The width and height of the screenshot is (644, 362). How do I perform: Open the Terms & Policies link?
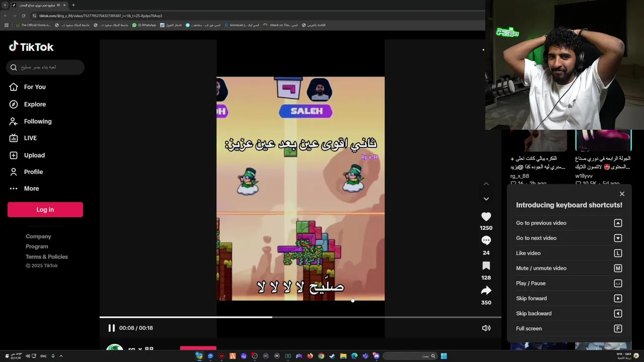pos(47,256)
